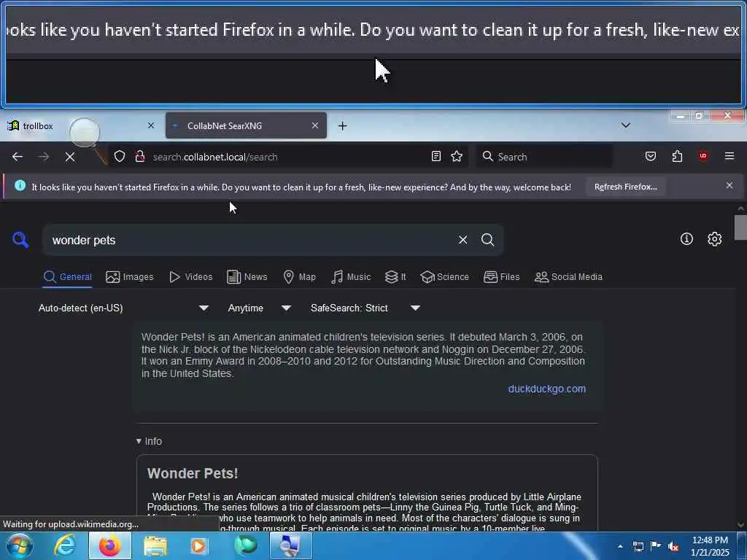This screenshot has width=747, height=560.
Task: Switch to the Social Media category
Action: tap(568, 276)
